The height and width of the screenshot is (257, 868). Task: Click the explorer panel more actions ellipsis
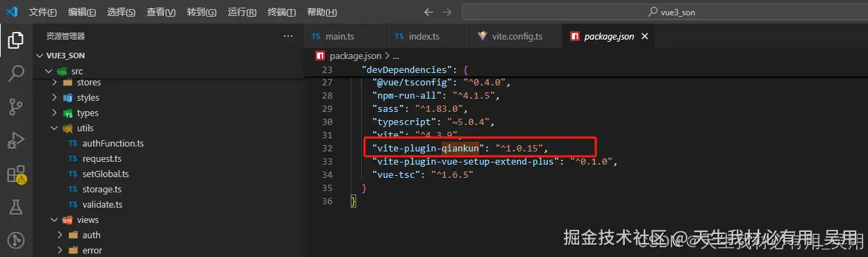click(x=288, y=36)
